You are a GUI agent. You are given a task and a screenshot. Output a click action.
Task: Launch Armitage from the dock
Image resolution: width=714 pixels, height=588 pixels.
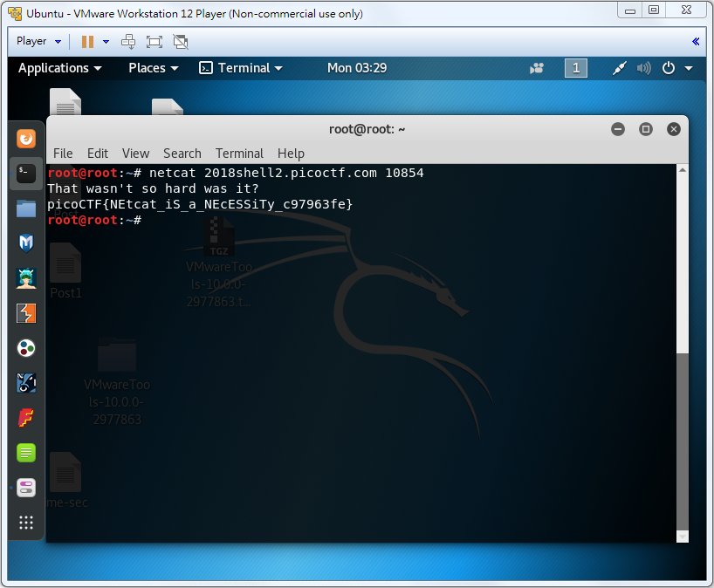pos(26,278)
